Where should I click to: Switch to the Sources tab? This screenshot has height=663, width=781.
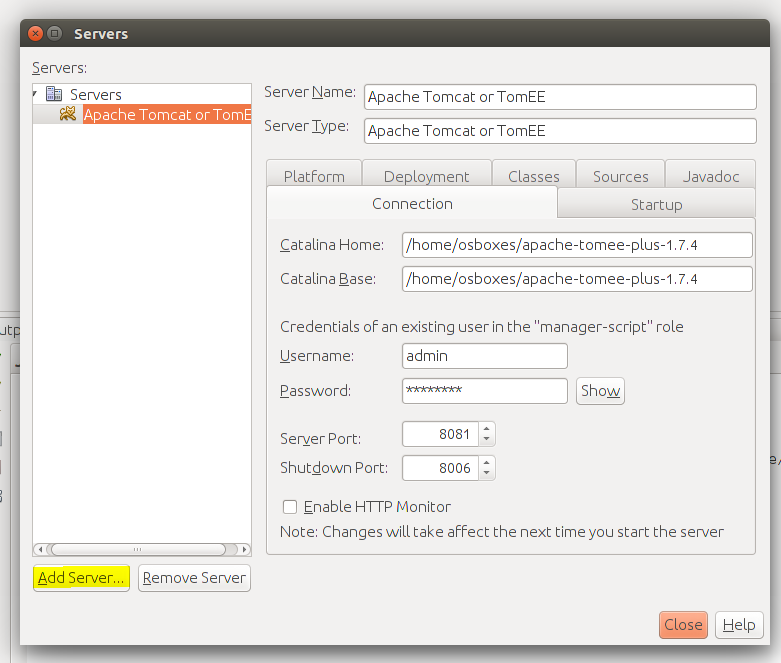coord(621,176)
